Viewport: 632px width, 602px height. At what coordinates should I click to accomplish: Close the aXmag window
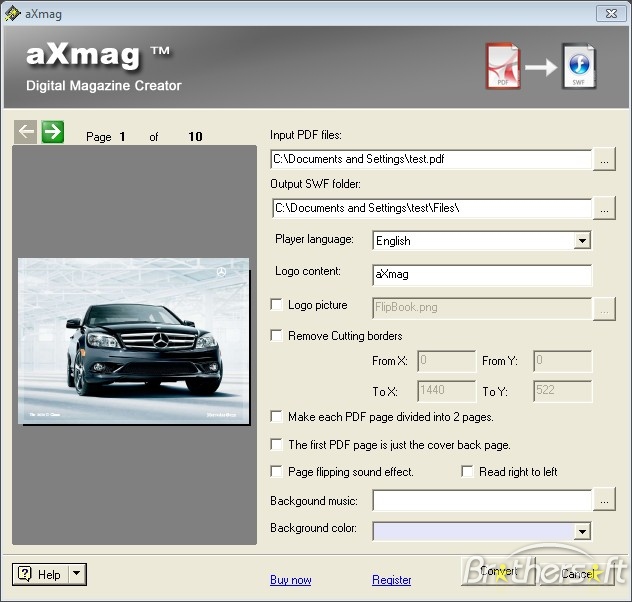(x=611, y=14)
